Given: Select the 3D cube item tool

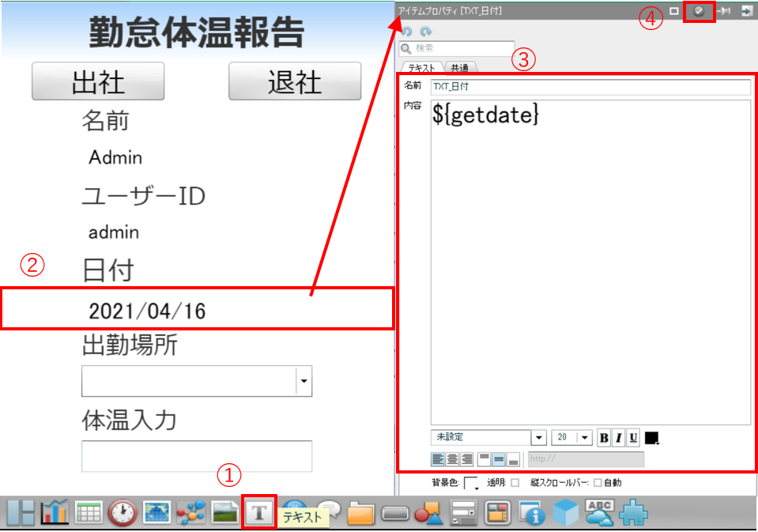Looking at the screenshot, I should [x=564, y=513].
